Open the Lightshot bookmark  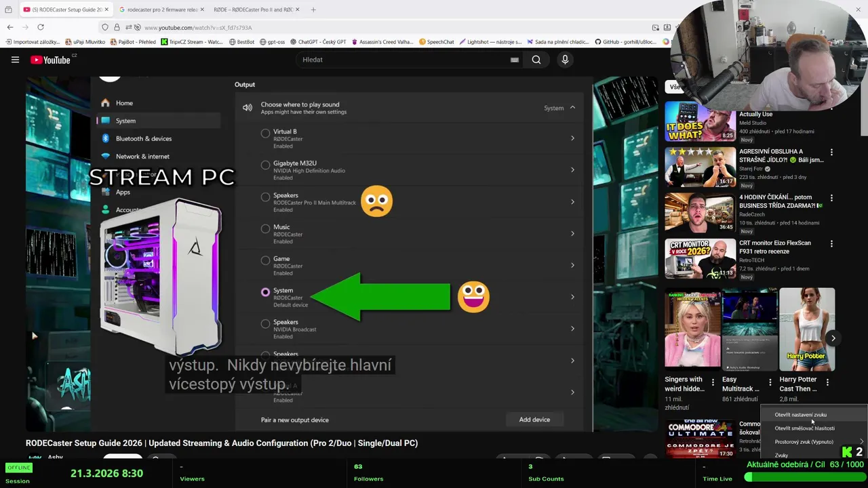tap(490, 42)
